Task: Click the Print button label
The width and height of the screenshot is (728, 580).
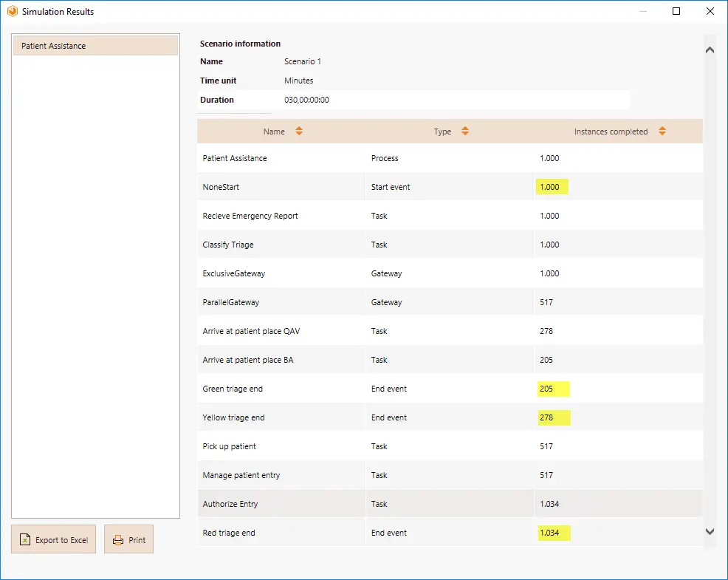Action: pos(137,540)
